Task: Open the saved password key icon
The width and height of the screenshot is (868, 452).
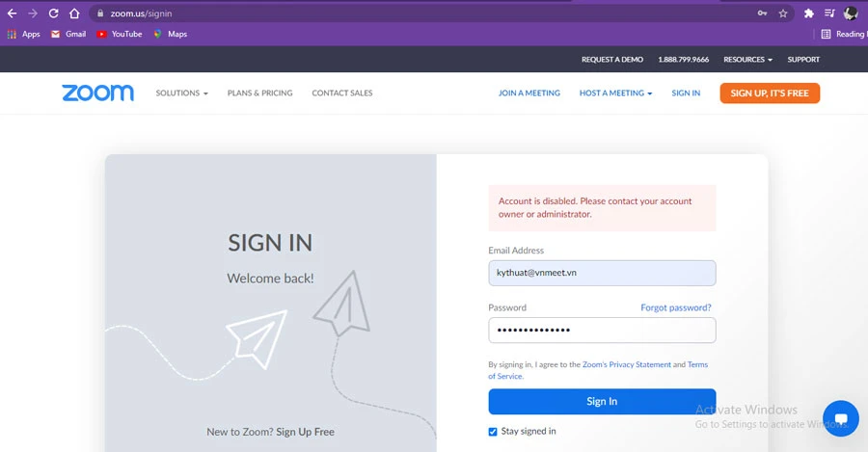Action: (763, 13)
